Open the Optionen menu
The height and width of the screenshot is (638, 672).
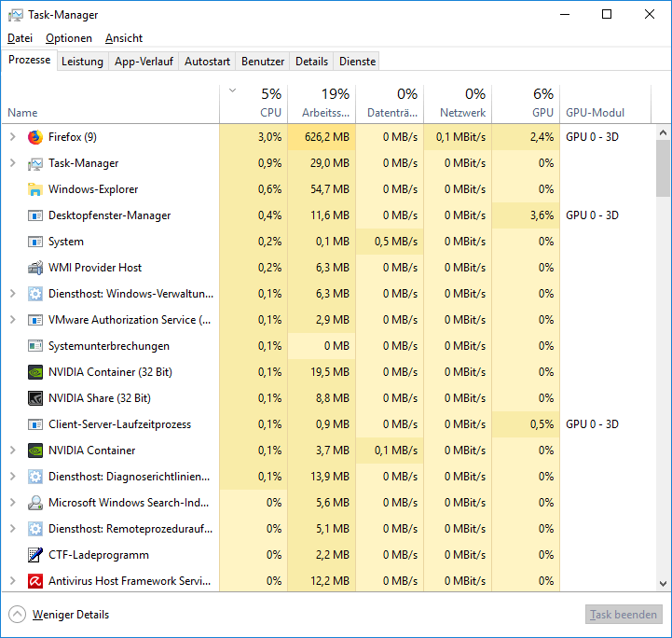[x=69, y=38]
